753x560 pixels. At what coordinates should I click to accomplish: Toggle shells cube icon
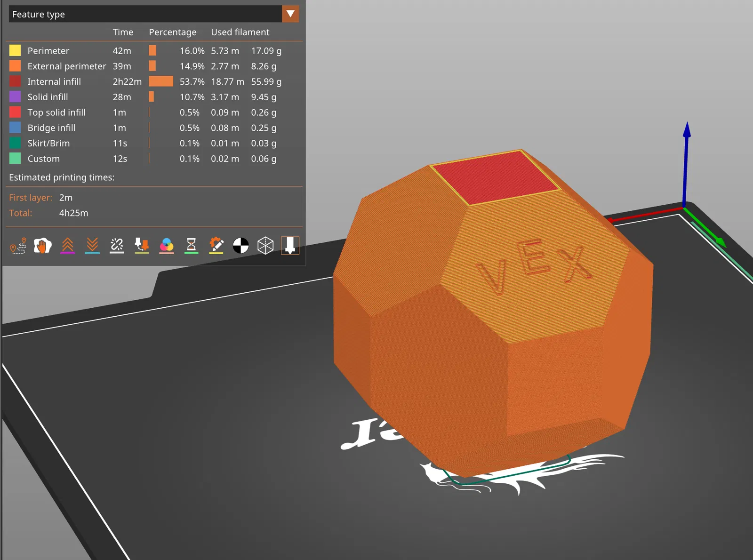click(265, 246)
